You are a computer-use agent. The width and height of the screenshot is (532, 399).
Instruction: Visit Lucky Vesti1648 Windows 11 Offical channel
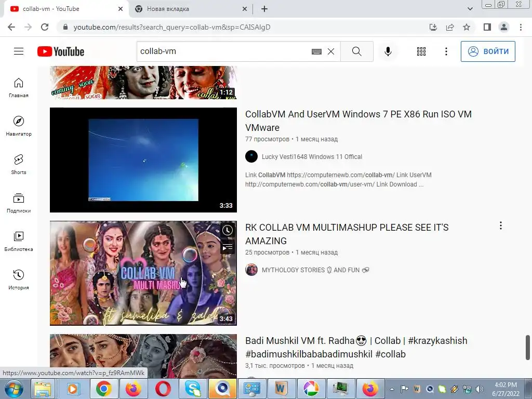pyautogui.click(x=312, y=157)
